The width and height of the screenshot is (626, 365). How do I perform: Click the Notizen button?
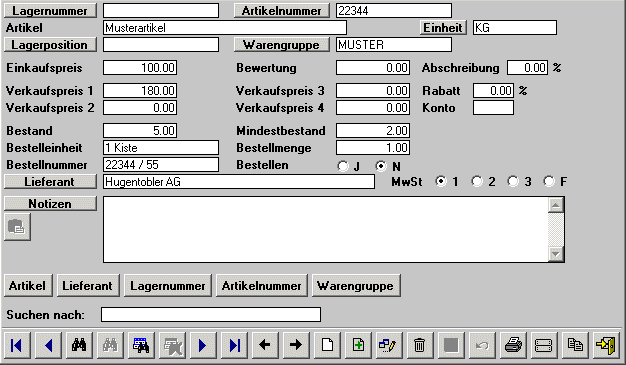coord(50,204)
